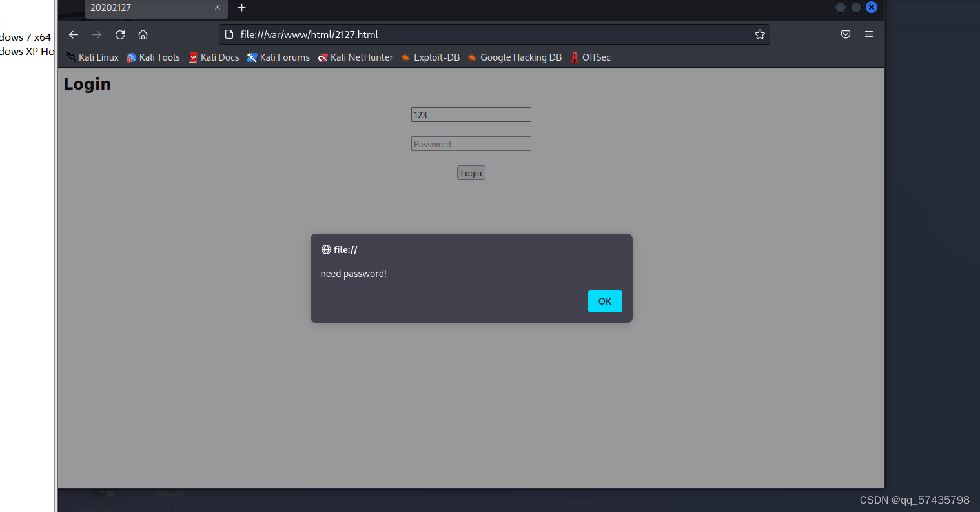Open the Firefox hamburger menu
Viewport: 980px width, 512px height.
(869, 34)
